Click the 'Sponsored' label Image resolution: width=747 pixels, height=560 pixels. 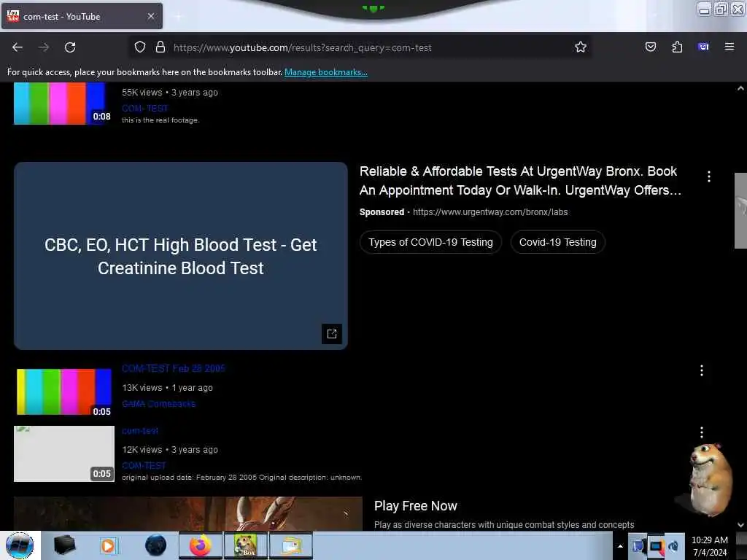pyautogui.click(x=382, y=212)
